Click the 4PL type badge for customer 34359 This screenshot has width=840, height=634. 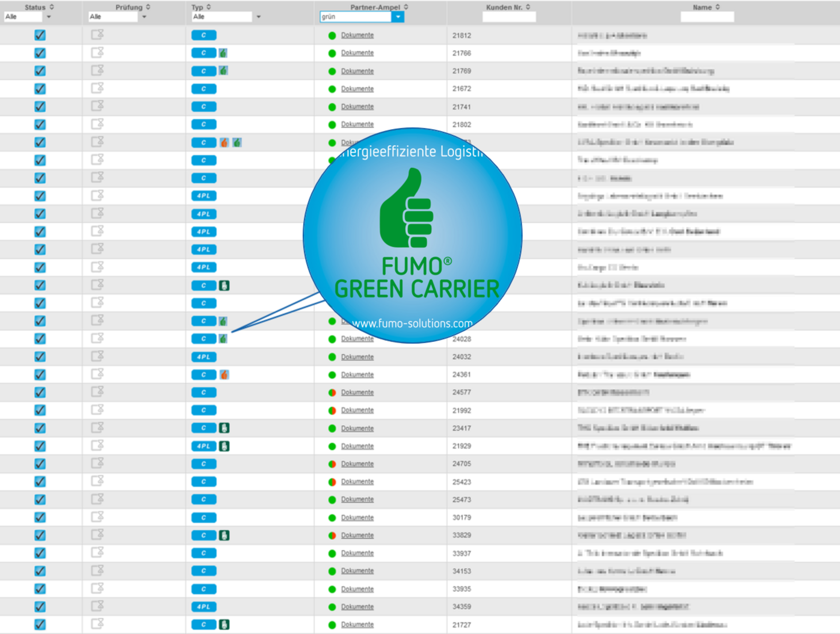(x=204, y=607)
